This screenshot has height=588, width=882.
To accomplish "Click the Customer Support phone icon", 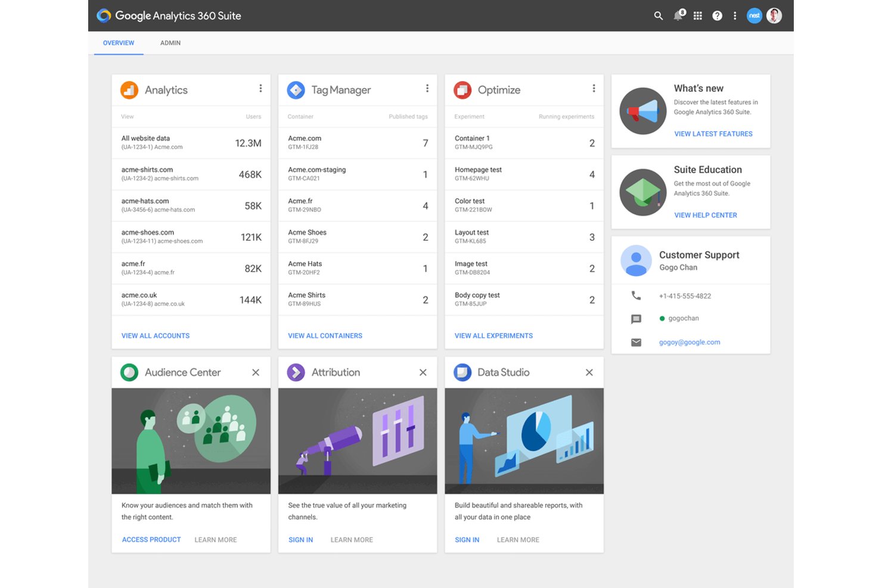I will tap(636, 295).
